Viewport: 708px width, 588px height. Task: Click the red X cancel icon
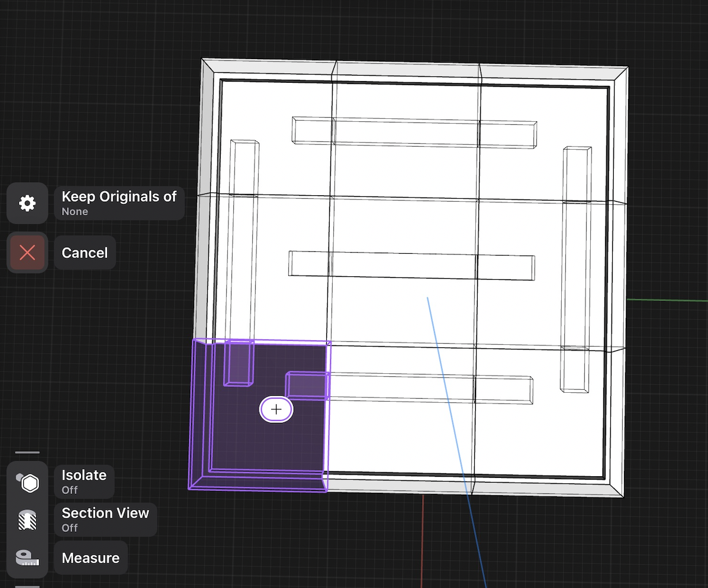27,253
